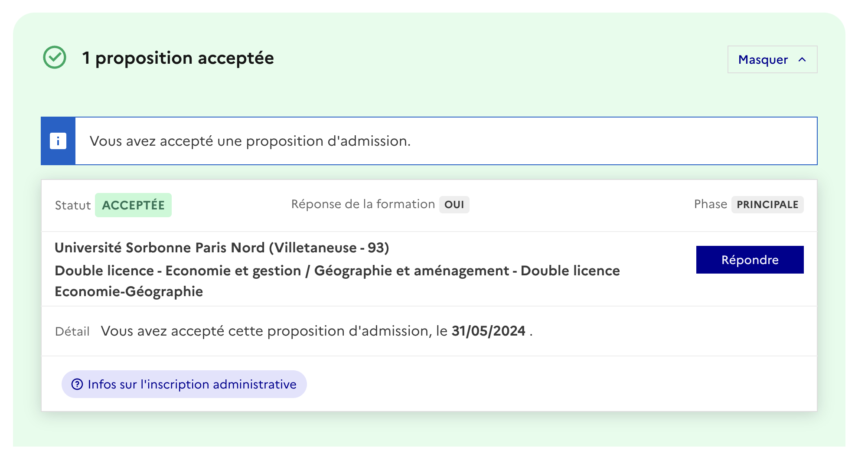The height and width of the screenshot is (457, 868).
Task: Click the acceptance date 31/05/2024
Action: pos(488,331)
